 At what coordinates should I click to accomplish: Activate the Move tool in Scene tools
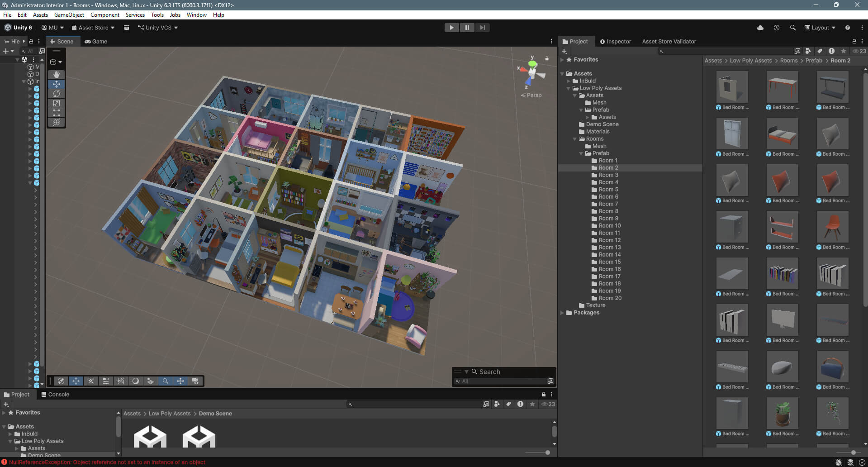57,84
